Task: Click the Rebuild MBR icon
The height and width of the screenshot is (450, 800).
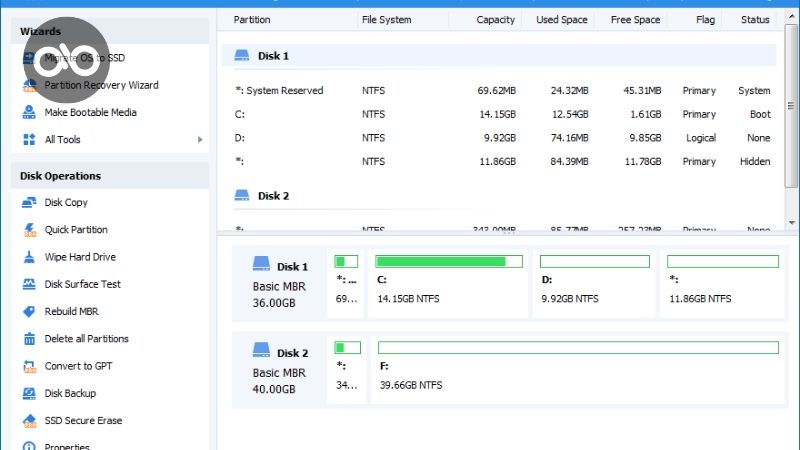Action: pyautogui.click(x=29, y=311)
